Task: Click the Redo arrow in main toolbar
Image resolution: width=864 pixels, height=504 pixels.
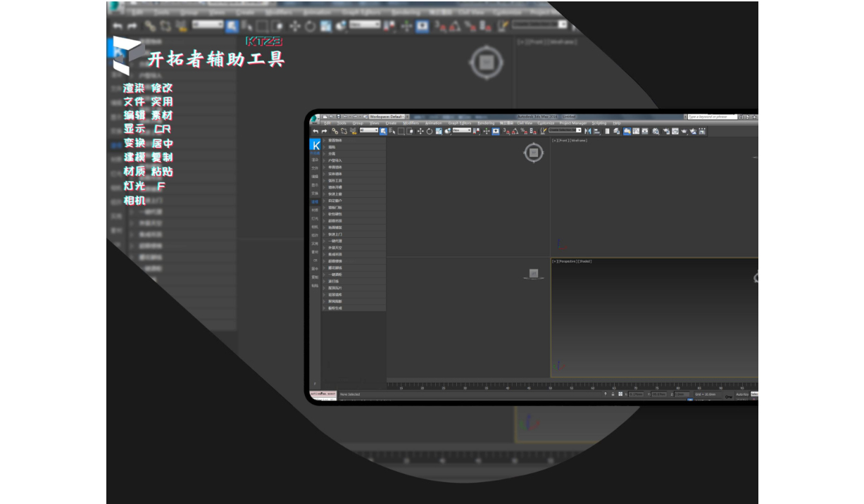Action: 324,131
